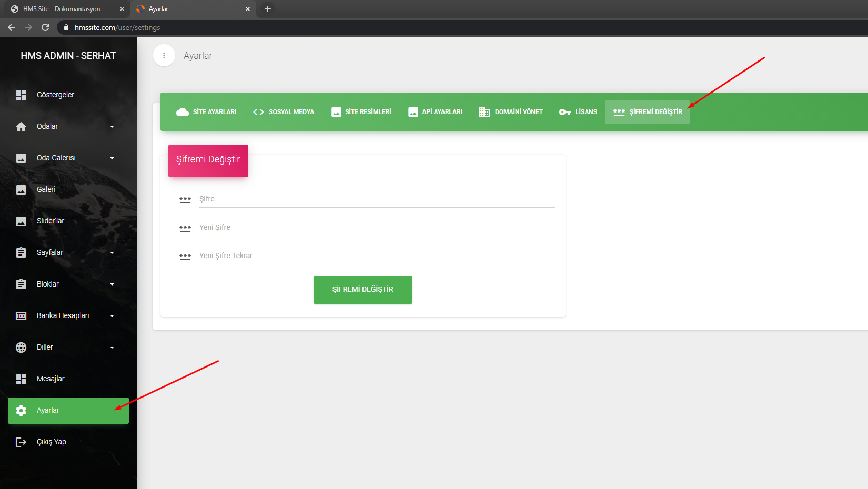Click Çıkış Yap to log out

coord(68,442)
